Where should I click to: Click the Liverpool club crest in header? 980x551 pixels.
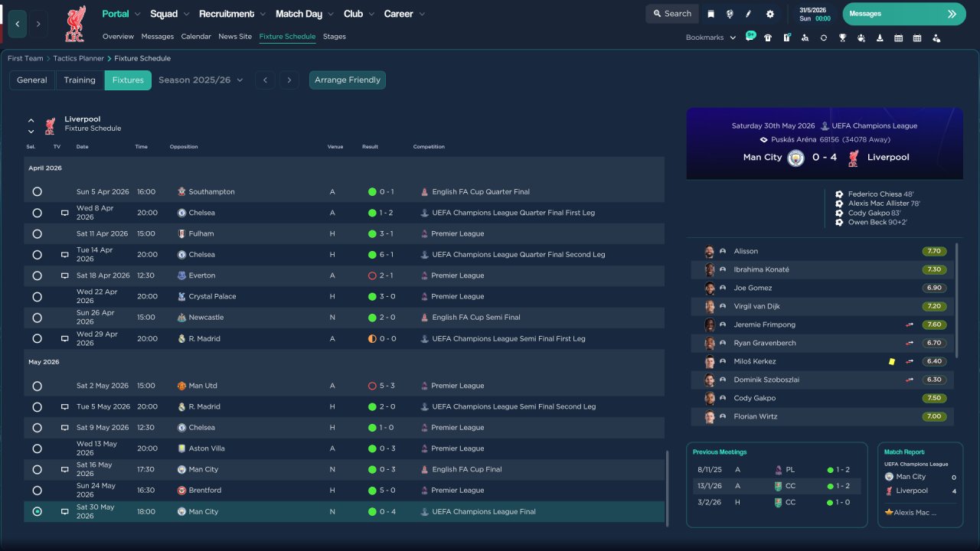point(75,24)
